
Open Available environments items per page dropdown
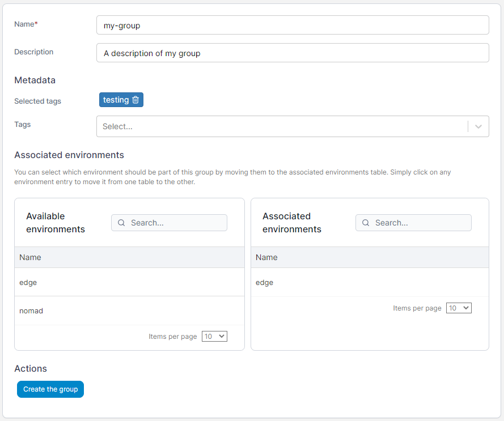(x=214, y=336)
